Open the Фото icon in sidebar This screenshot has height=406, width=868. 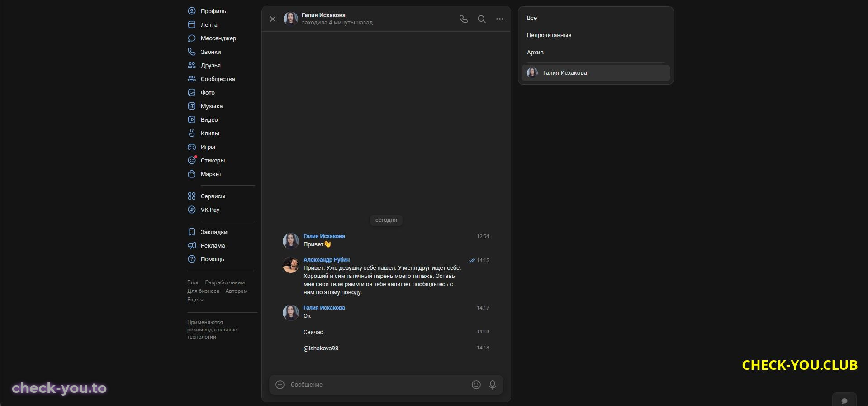coord(192,92)
